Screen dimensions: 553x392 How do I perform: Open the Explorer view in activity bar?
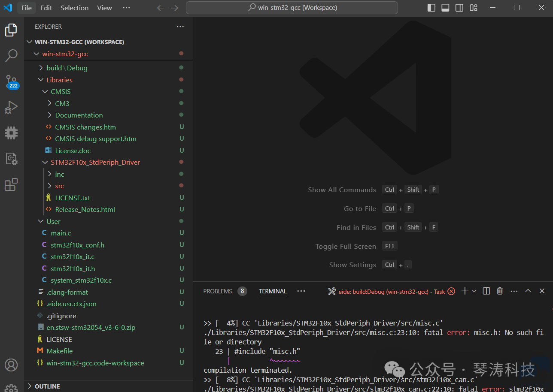point(11,30)
